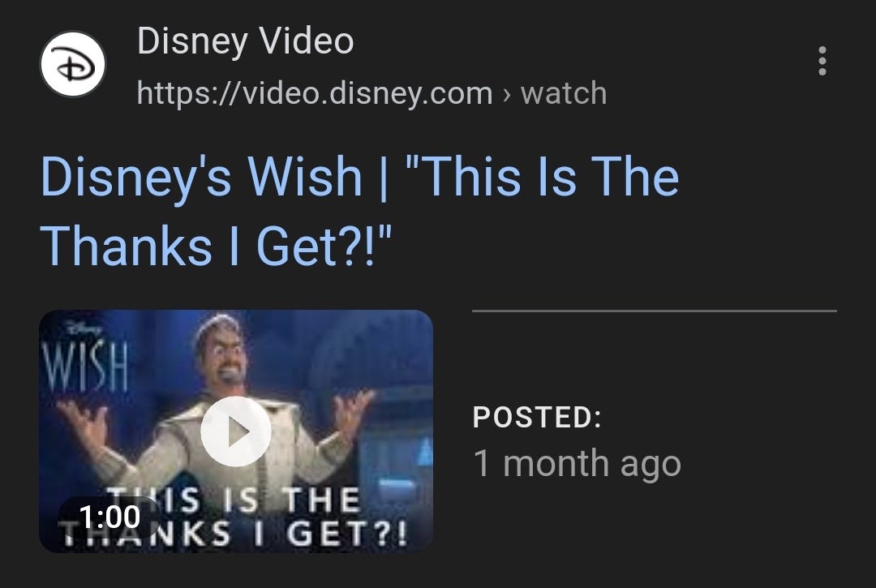Click the Disney Video site name
Image resolution: width=876 pixels, height=588 pixels.
point(246,41)
